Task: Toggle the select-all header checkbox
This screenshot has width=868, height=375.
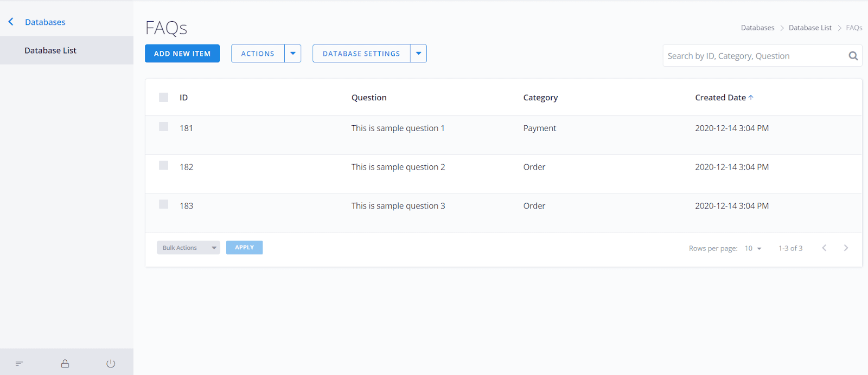Action: pyautogui.click(x=163, y=98)
